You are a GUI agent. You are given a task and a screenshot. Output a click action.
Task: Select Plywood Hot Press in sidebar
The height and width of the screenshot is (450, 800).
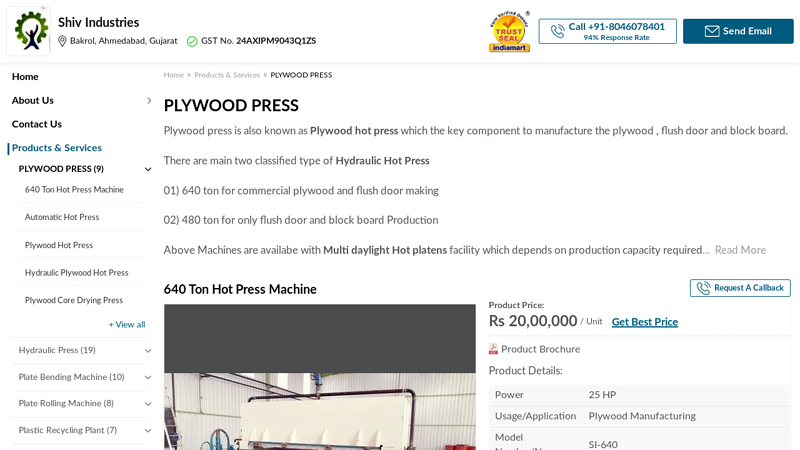click(x=59, y=245)
